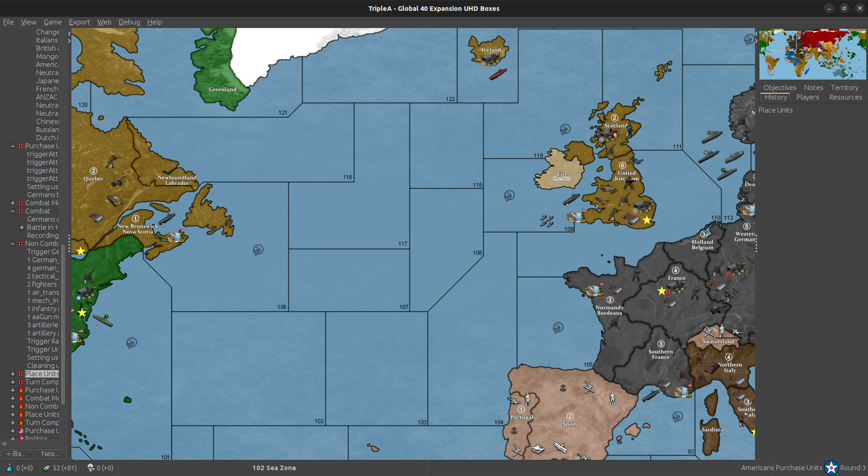The height and width of the screenshot is (476, 868).
Task: Switch to the History tab
Action: [x=775, y=97]
